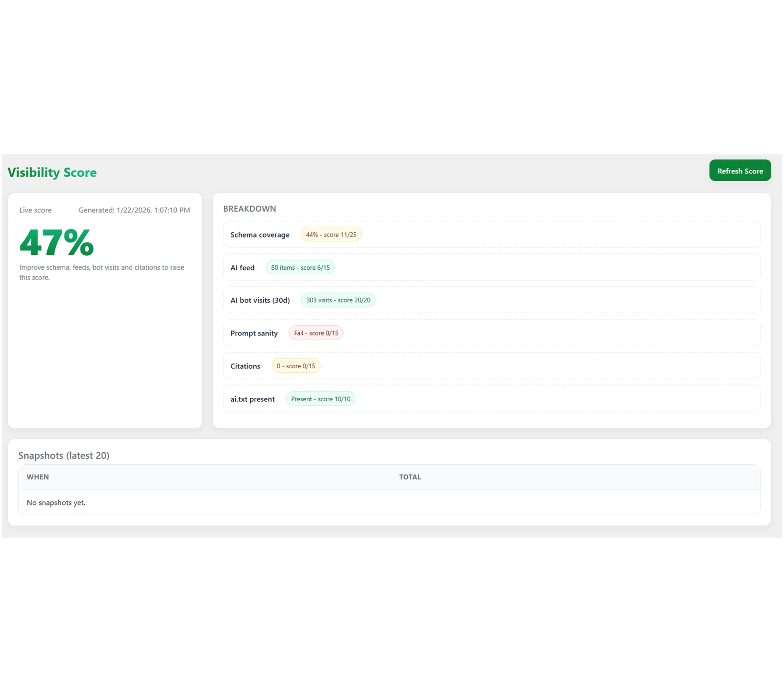Click the Snapshots (latest 20) heading
This screenshot has height=692, width=784.
[x=64, y=455]
